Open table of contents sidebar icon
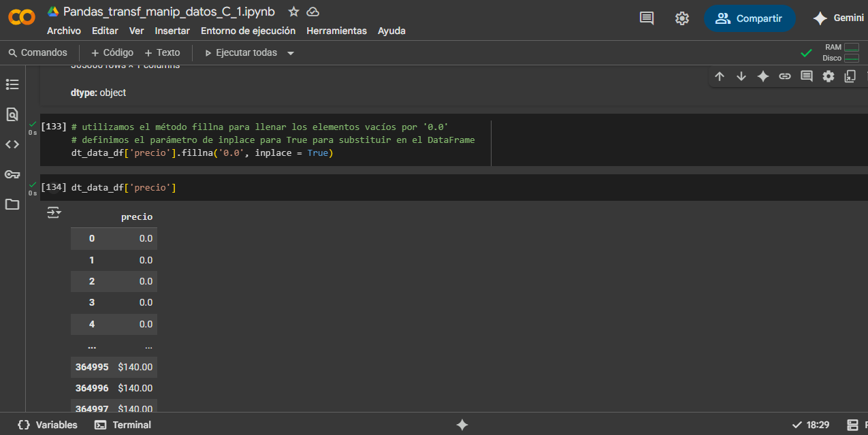868x435 pixels. click(12, 84)
